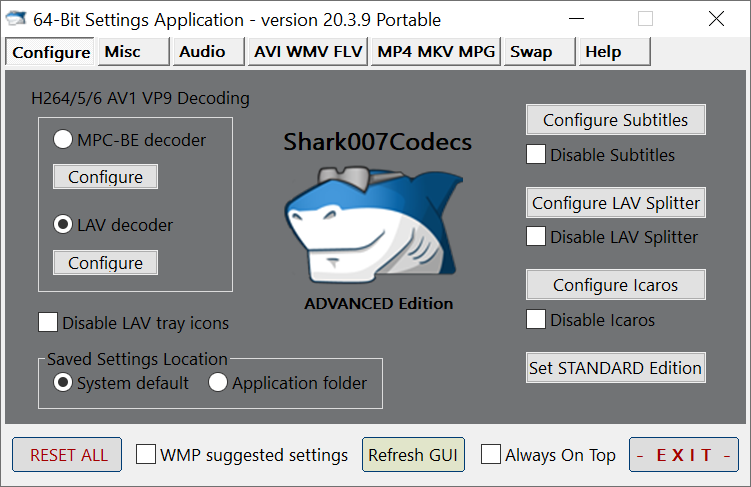The height and width of the screenshot is (487, 751).
Task: Click Set STANDARD Edition button
Action: pyautogui.click(x=615, y=368)
